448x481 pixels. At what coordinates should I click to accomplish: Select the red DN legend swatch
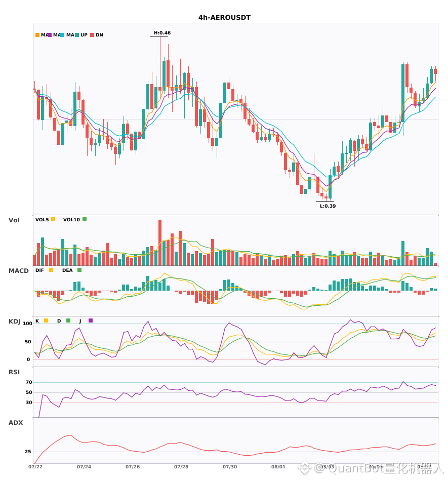(x=92, y=35)
